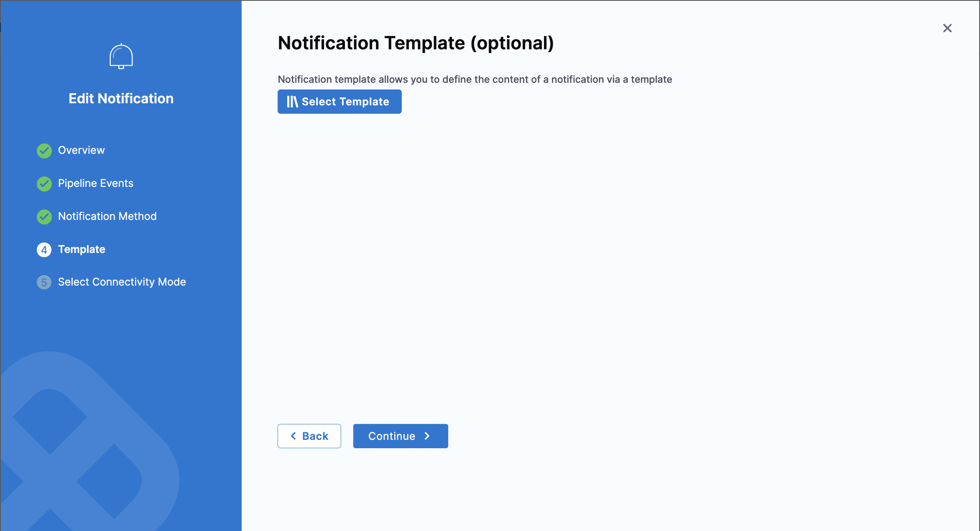Close the Edit Notification dialog
This screenshot has width=980, height=531.
tap(947, 28)
